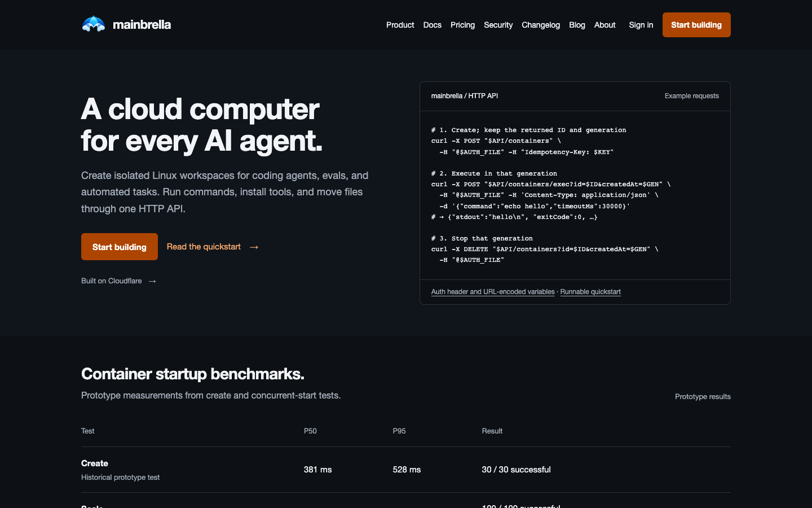This screenshot has width=812, height=508.
Task: Click the '528 ms' P95 value
Action: 407,470
